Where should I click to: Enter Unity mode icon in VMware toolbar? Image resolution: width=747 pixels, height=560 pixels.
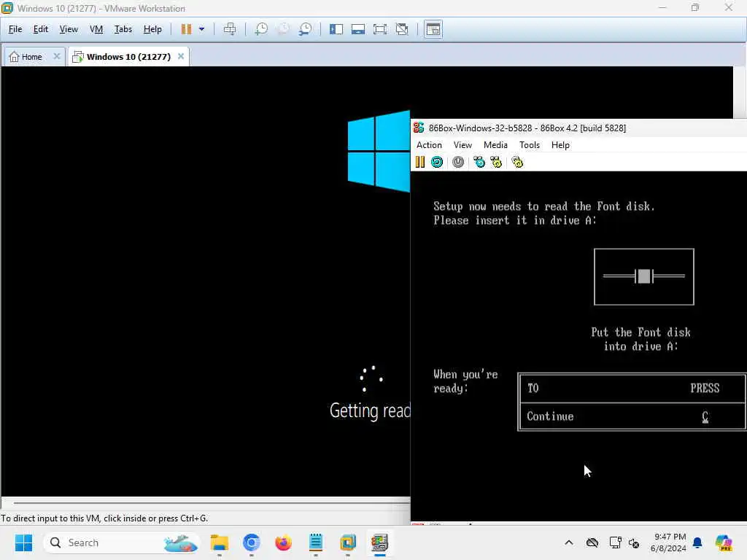pyautogui.click(x=402, y=29)
